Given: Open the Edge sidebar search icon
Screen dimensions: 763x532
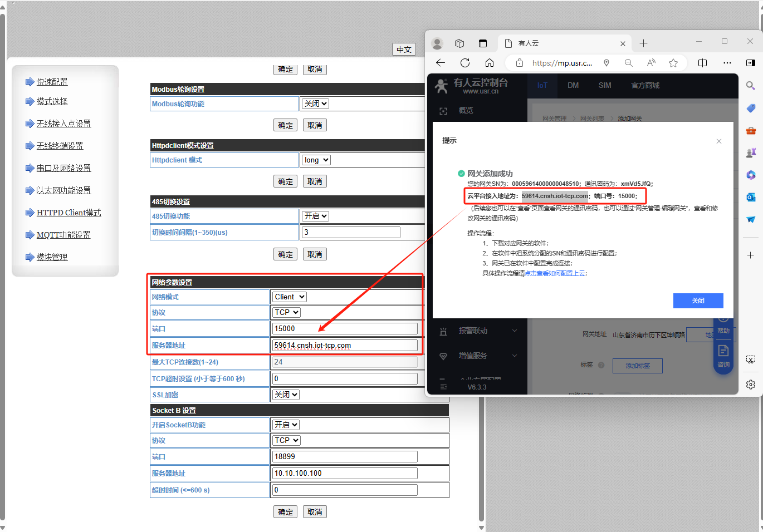Looking at the screenshot, I should click(x=751, y=86).
